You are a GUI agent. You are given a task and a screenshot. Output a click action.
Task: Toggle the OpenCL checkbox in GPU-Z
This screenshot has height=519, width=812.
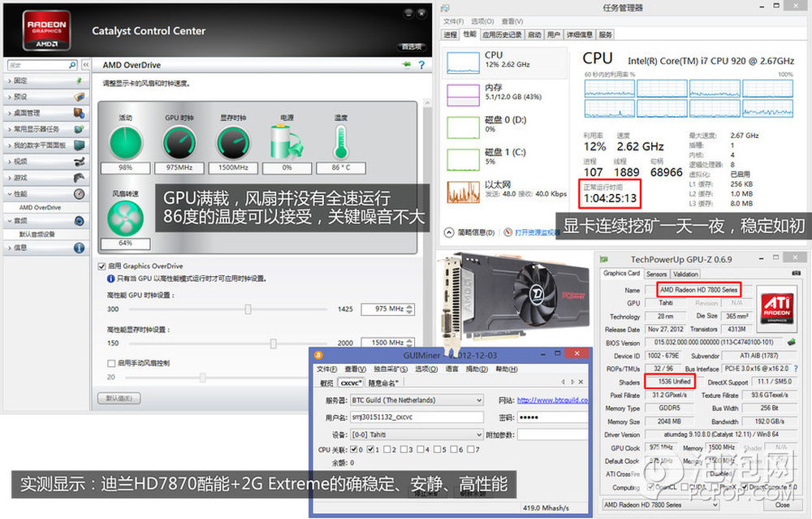coord(651,487)
